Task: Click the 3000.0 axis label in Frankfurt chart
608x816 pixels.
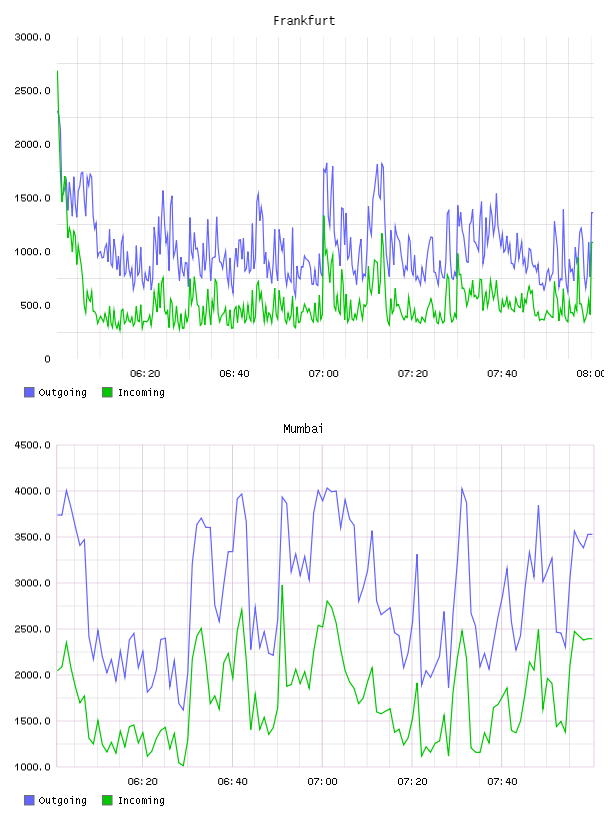Action: click(32, 37)
